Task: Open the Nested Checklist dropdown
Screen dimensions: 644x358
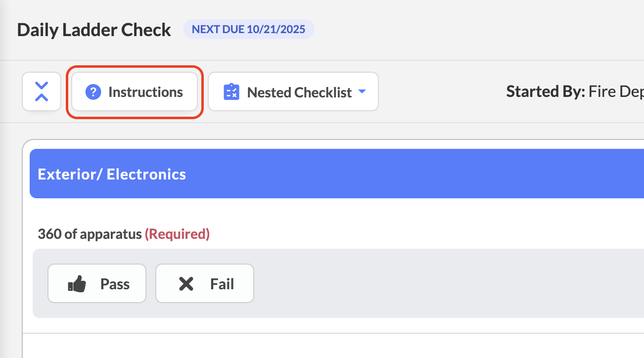Action: [x=293, y=92]
